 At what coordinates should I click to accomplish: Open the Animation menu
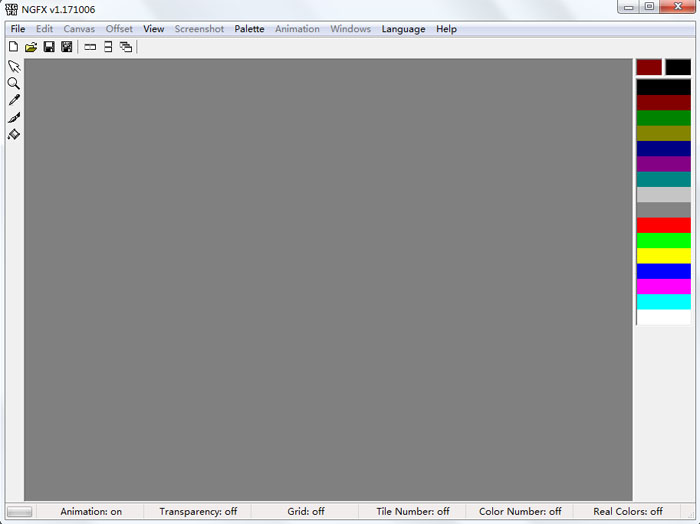coord(297,29)
